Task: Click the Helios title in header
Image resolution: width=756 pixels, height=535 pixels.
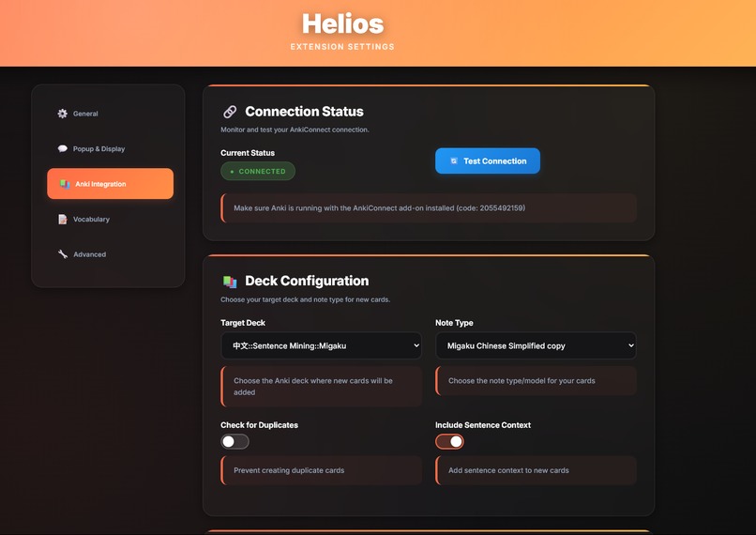Action: 342,23
